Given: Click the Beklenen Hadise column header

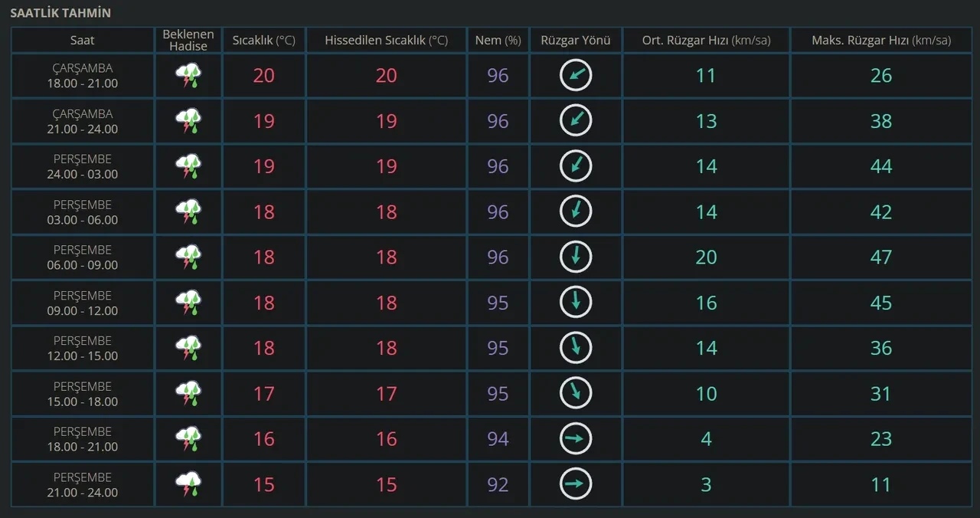Looking at the screenshot, I should [188, 40].
